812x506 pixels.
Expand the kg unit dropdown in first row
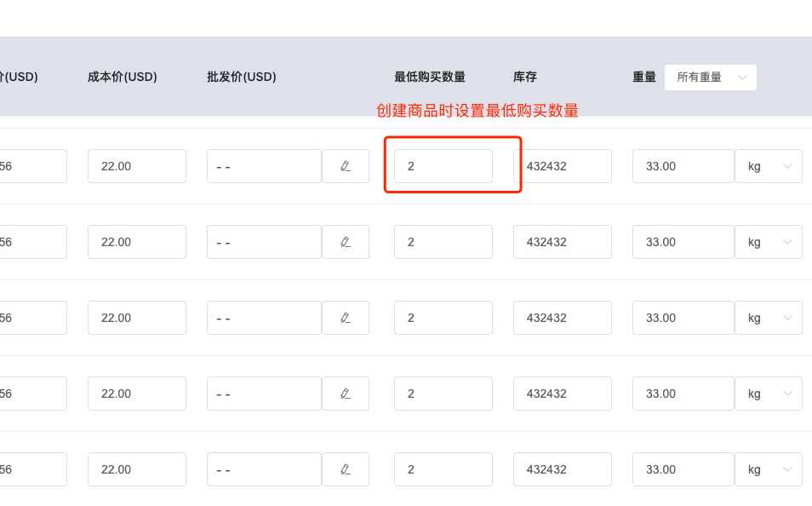pos(769,166)
